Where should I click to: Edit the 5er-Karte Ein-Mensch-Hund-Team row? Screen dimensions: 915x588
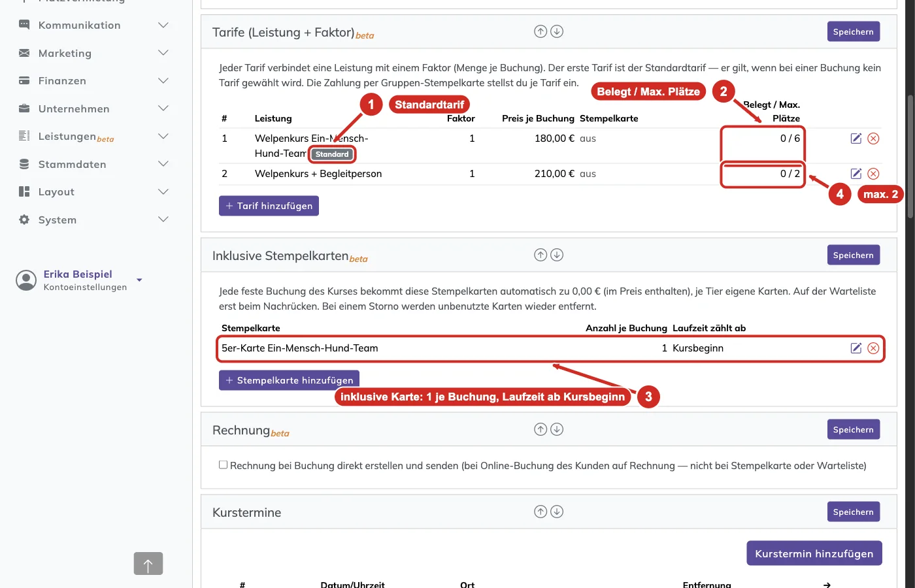pyautogui.click(x=856, y=348)
